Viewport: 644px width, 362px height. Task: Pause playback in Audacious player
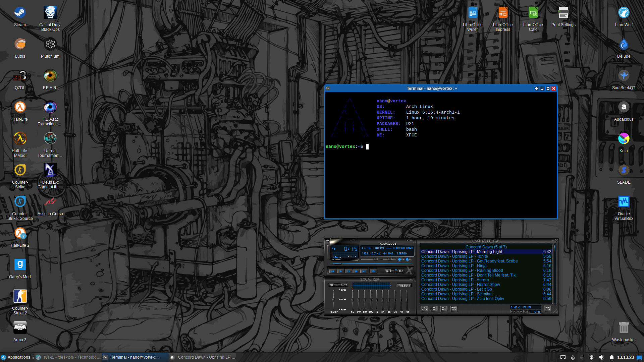pos(348,271)
